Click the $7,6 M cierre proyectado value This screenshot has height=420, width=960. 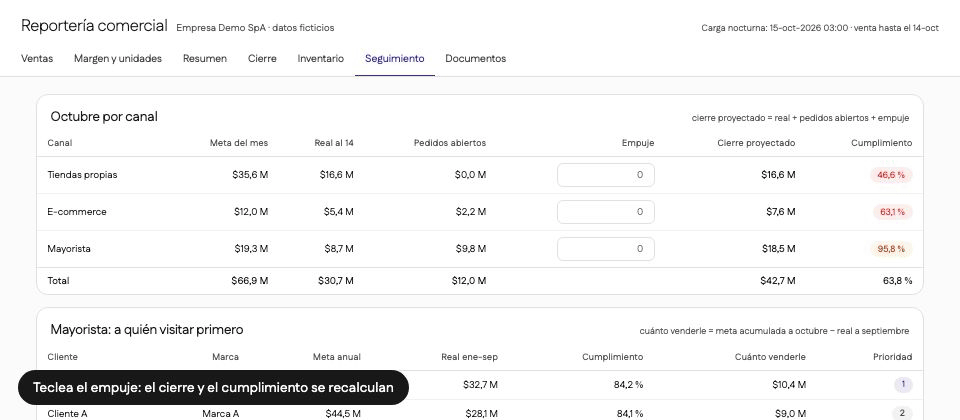(x=780, y=212)
